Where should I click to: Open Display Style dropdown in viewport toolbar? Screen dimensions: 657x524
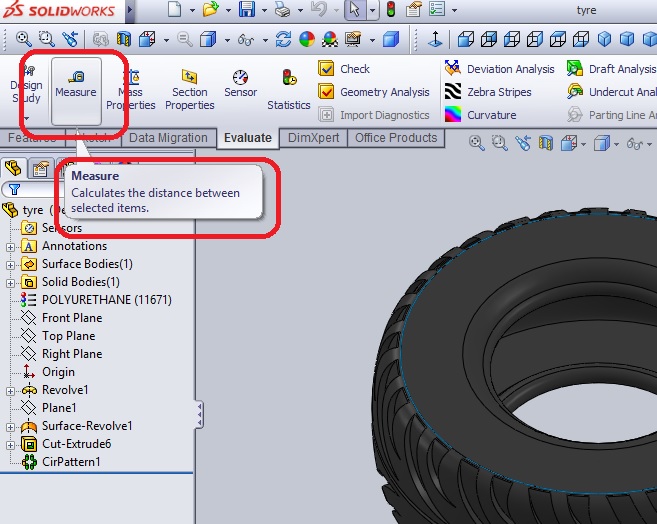pos(616,144)
